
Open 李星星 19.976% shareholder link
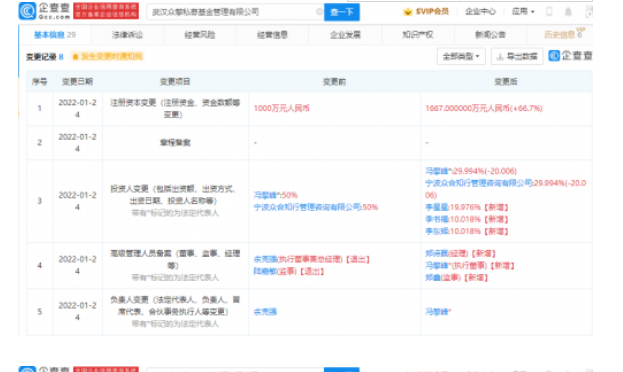point(436,207)
